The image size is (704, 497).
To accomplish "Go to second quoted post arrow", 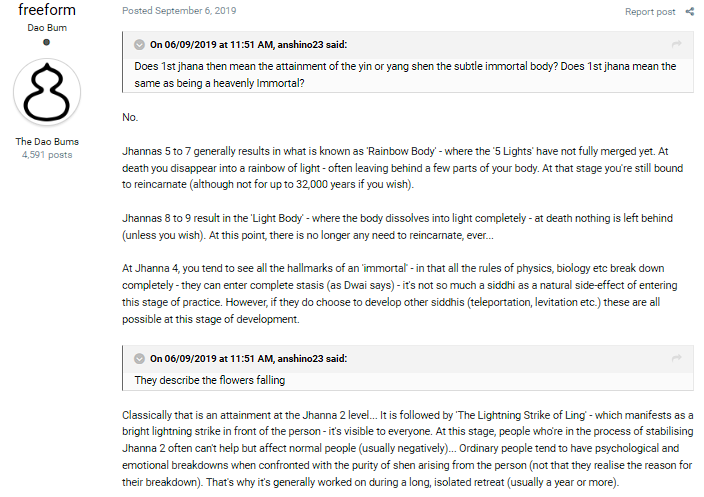I will (x=677, y=358).
